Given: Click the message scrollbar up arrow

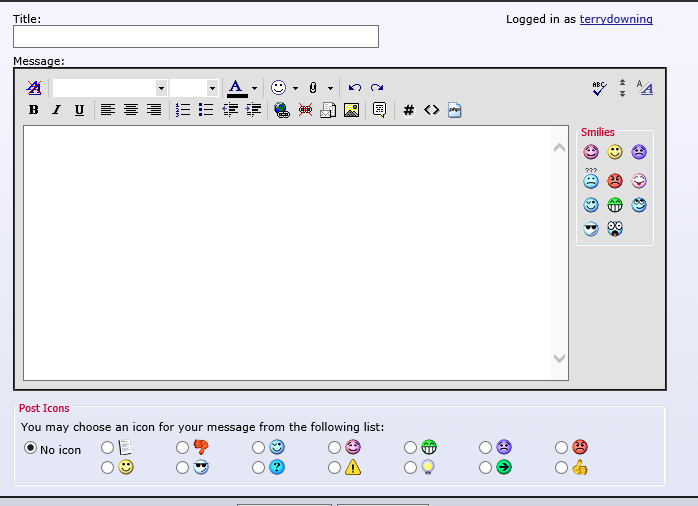Looking at the screenshot, I should coord(560,148).
